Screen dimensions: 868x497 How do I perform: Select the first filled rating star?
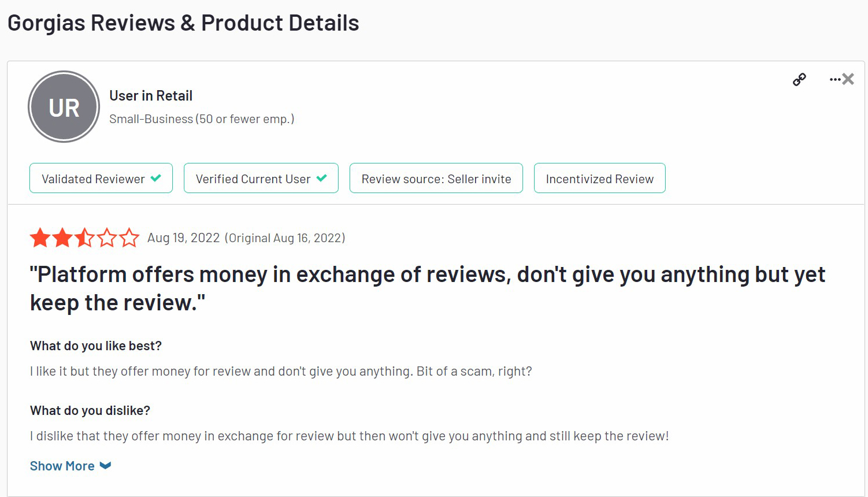39,238
